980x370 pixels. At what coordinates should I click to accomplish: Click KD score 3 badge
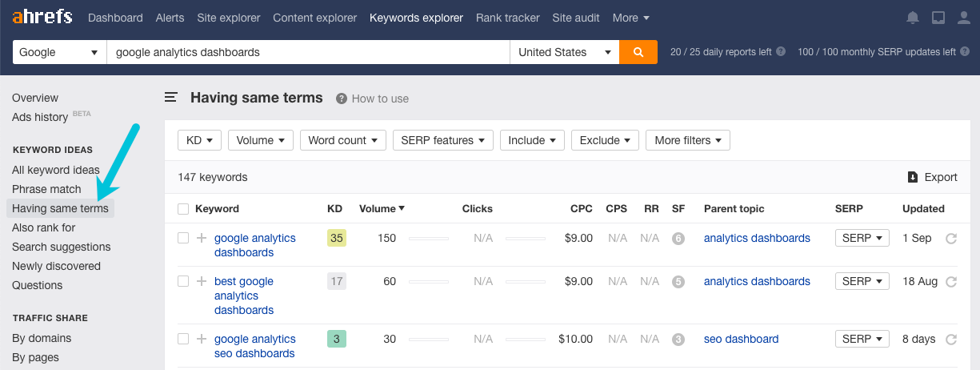click(x=337, y=339)
